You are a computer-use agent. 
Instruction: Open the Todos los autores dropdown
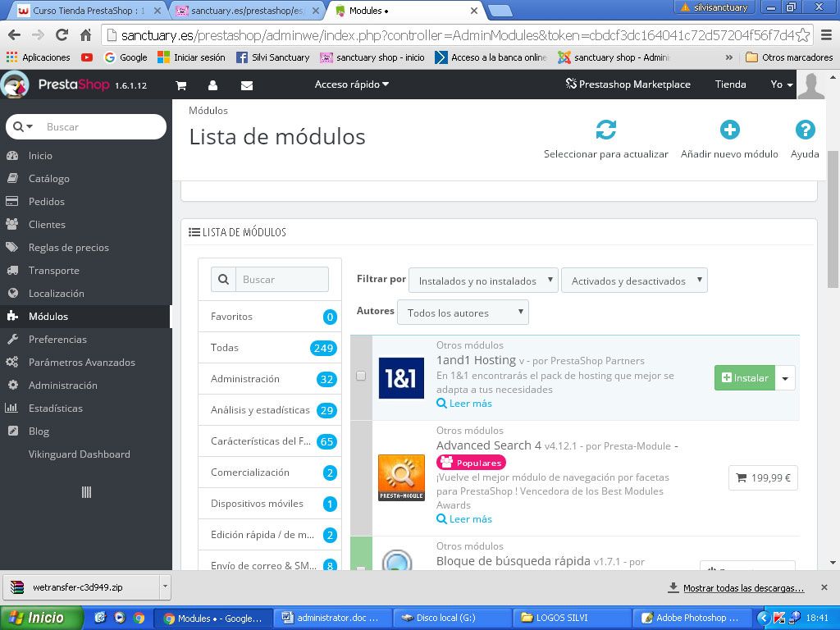pyautogui.click(x=463, y=313)
